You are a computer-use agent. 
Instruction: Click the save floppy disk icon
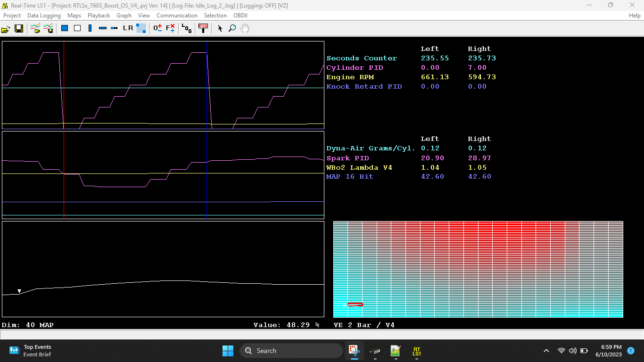click(x=19, y=28)
